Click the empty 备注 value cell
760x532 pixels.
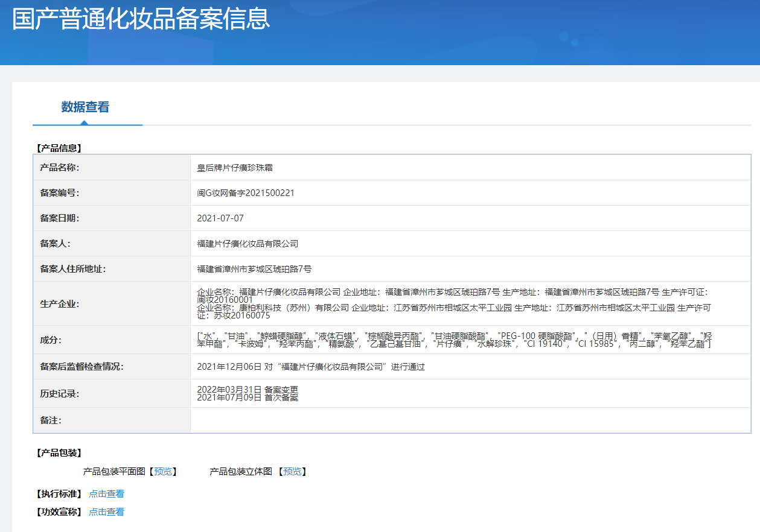click(470, 420)
